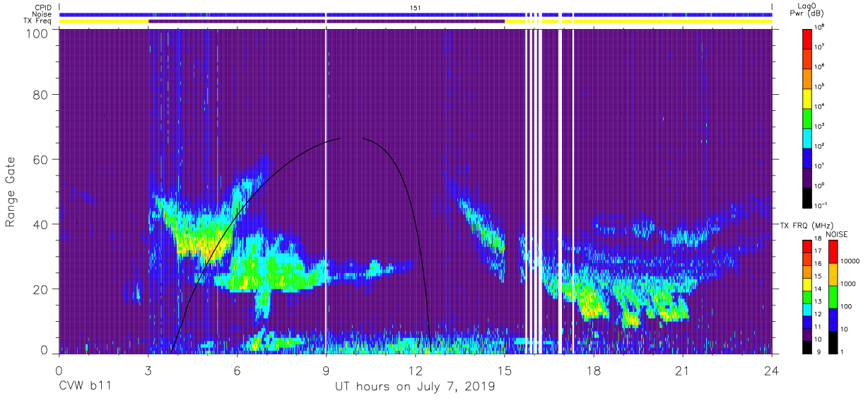The width and height of the screenshot is (868, 401).
Task: Click the green segment of Lag0 power colorbar
Action: (x=807, y=118)
